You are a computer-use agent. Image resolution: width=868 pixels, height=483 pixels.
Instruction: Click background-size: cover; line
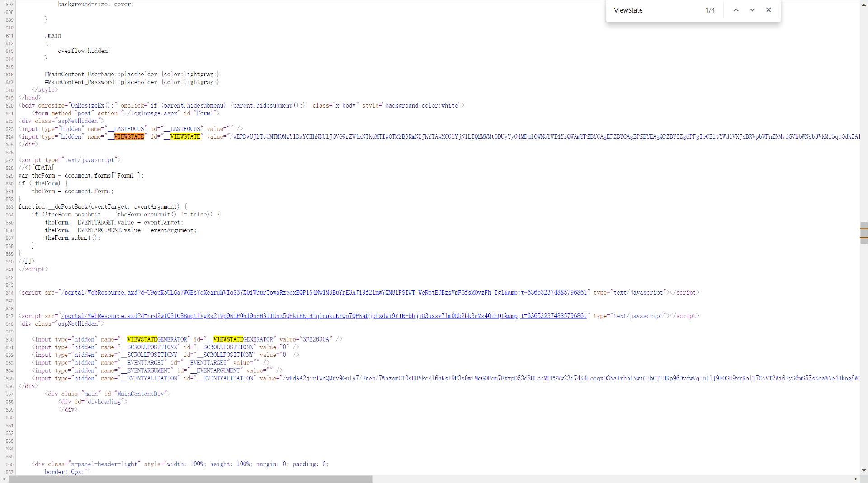[x=96, y=5]
